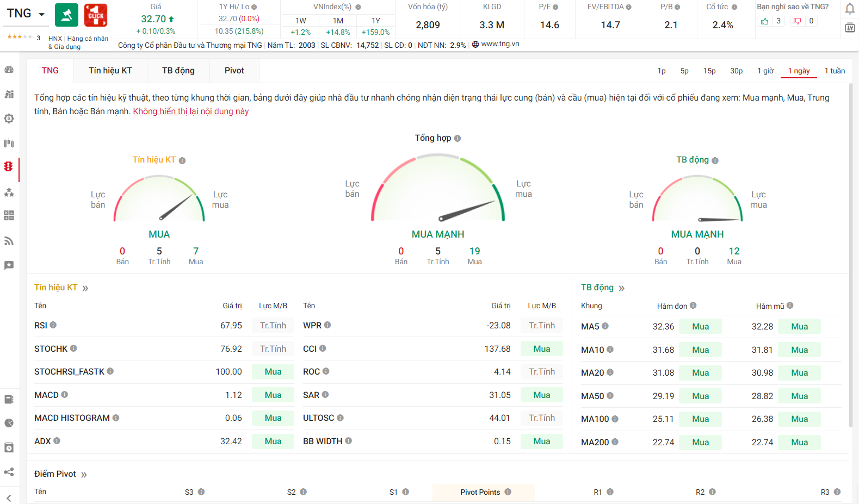Click the info icon next to RSI
The height and width of the screenshot is (504, 859).
point(53,325)
